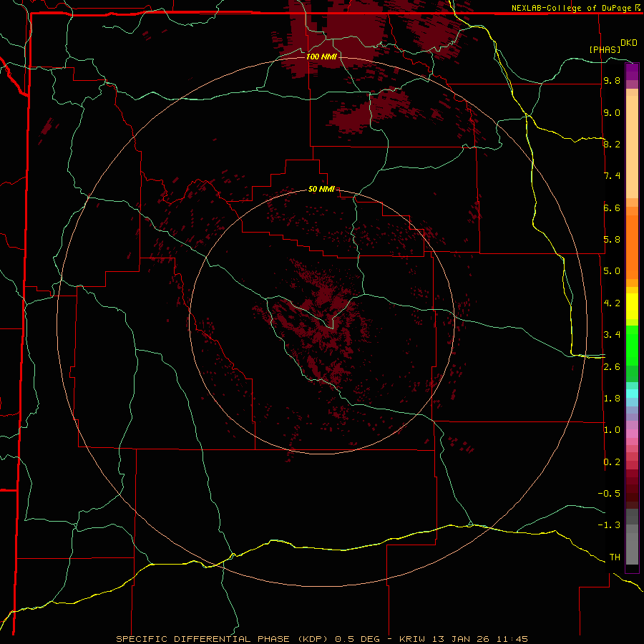Click the gray band of the color bar
This screenshot has width=644, height=644.
[632, 537]
